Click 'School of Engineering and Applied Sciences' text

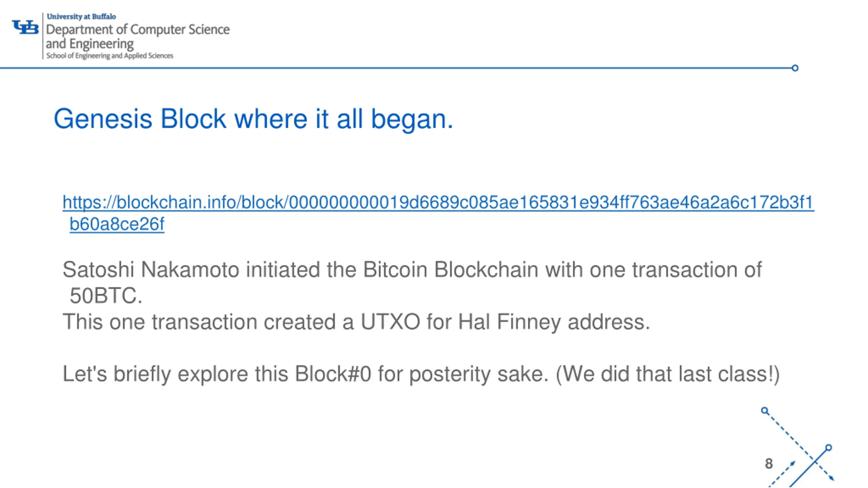(x=110, y=56)
